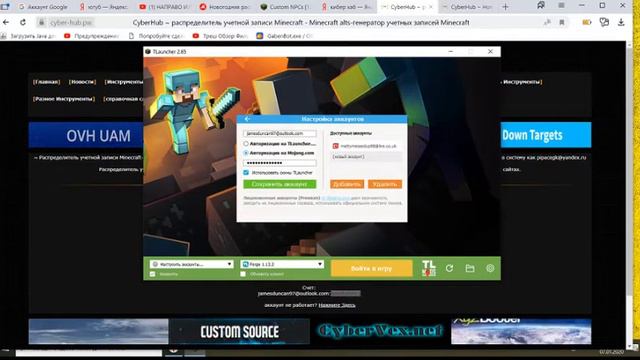Screen dimensions: 640x360
Task: Open TLauncher settings gear icon
Action: (490, 268)
